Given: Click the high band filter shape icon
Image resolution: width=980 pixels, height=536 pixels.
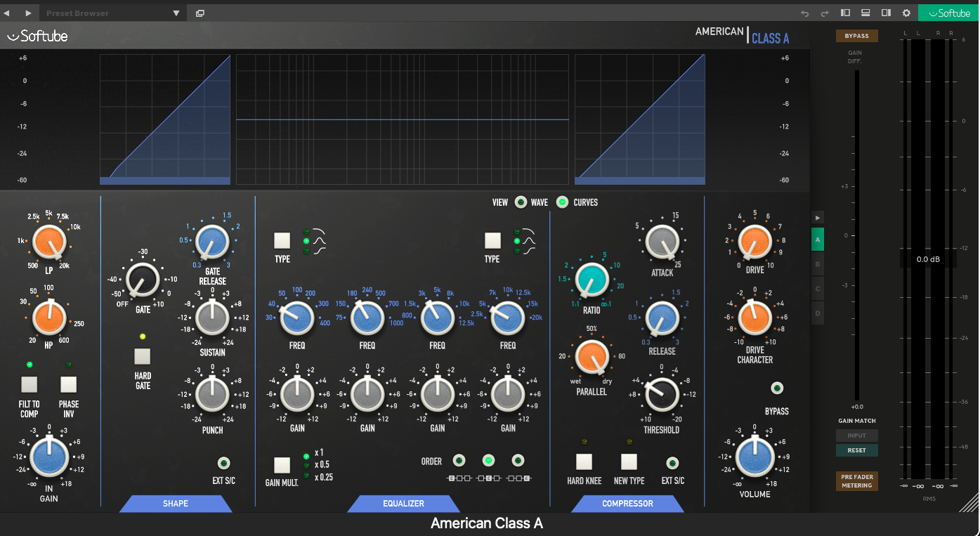Looking at the screenshot, I should (x=528, y=241).
